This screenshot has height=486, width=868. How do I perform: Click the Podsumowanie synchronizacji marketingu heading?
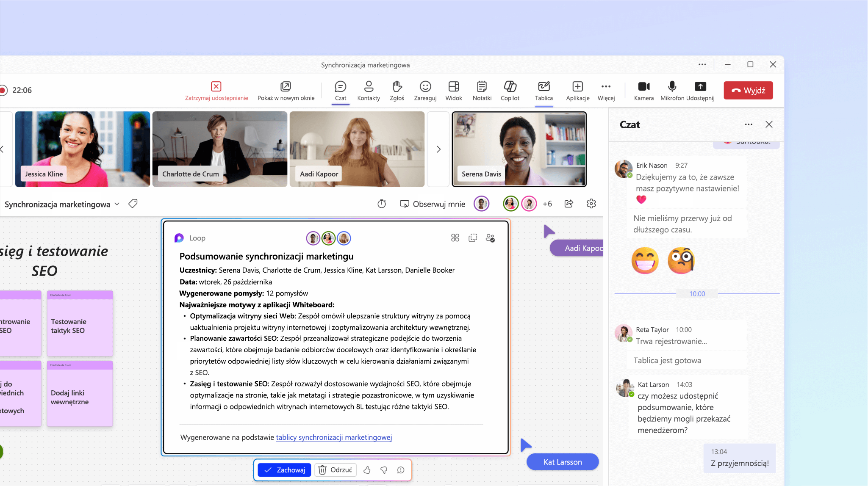coord(266,256)
